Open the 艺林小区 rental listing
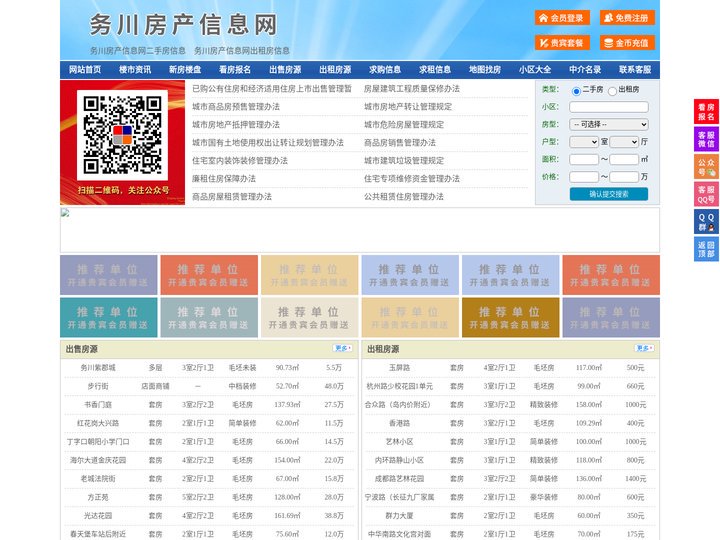The width and height of the screenshot is (720, 540). click(399, 442)
